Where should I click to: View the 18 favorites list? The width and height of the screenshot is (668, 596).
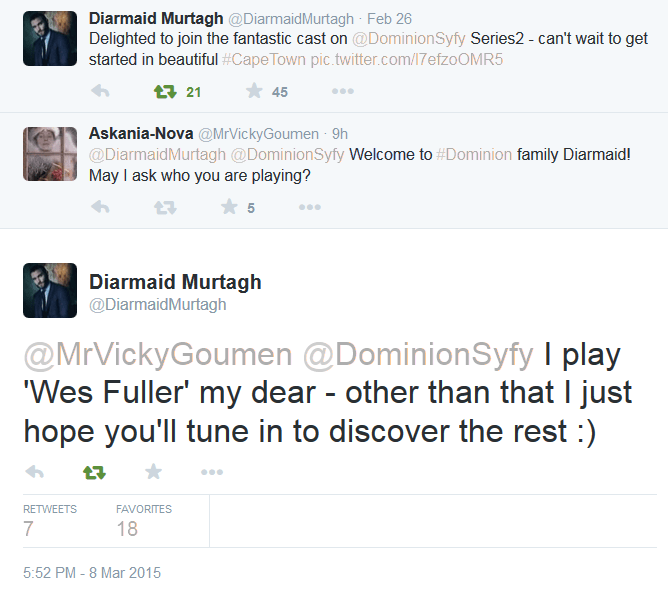tap(143, 521)
